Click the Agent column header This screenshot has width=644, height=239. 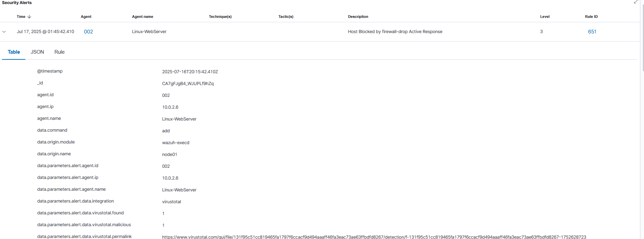[86, 17]
